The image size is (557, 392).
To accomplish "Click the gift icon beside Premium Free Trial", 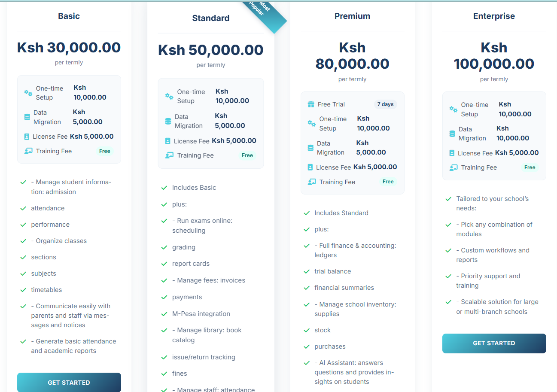I will tap(311, 104).
